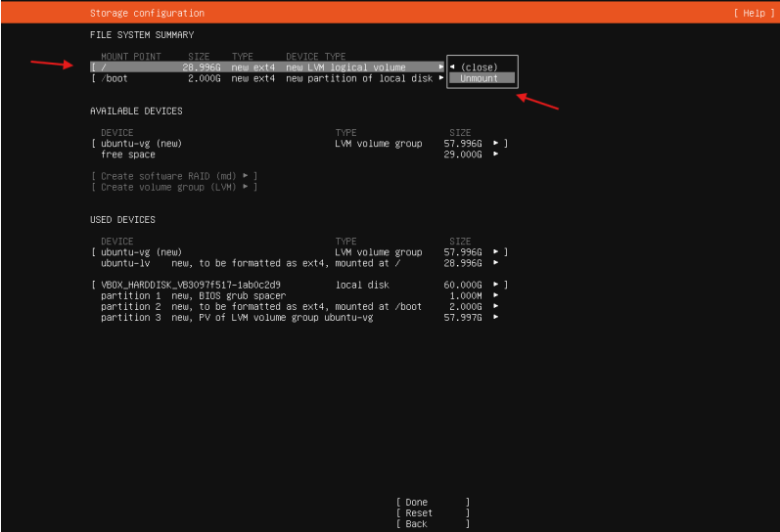Viewport: 780px width, 532px height.
Task: Choose (close) in the popup menu
Action: click(480, 67)
